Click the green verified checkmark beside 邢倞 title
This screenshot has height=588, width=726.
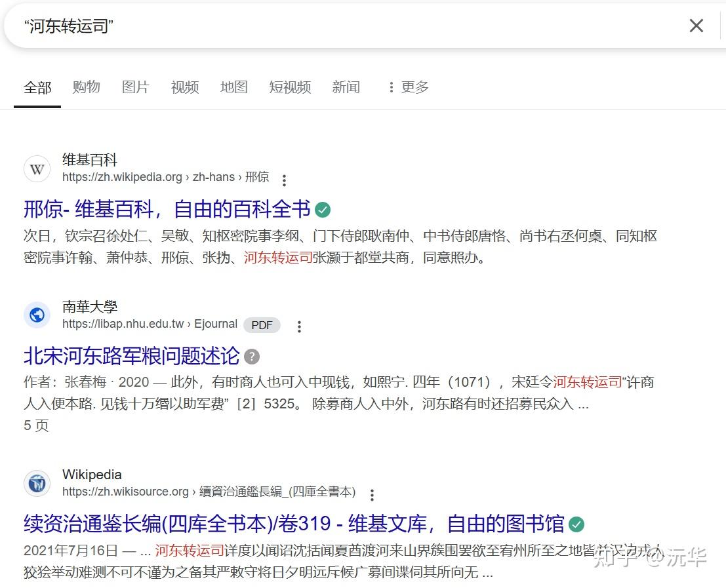pos(322,209)
